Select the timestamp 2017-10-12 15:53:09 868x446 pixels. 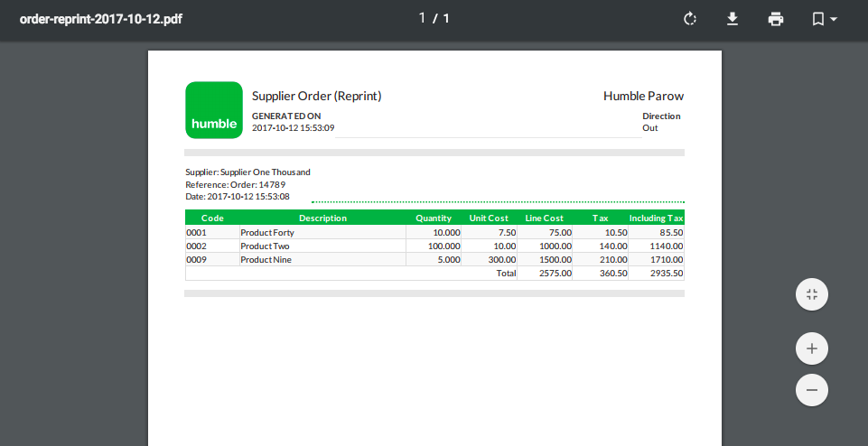(293, 128)
